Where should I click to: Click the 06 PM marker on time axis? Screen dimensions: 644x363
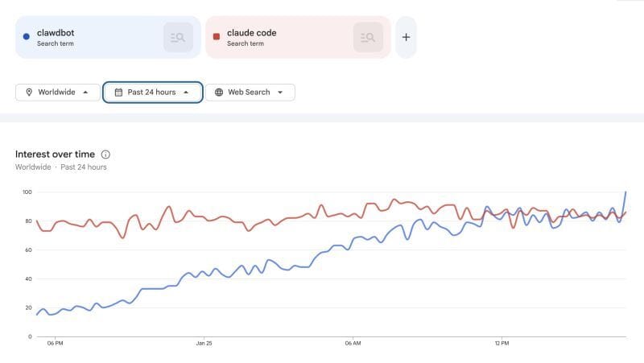(55, 343)
